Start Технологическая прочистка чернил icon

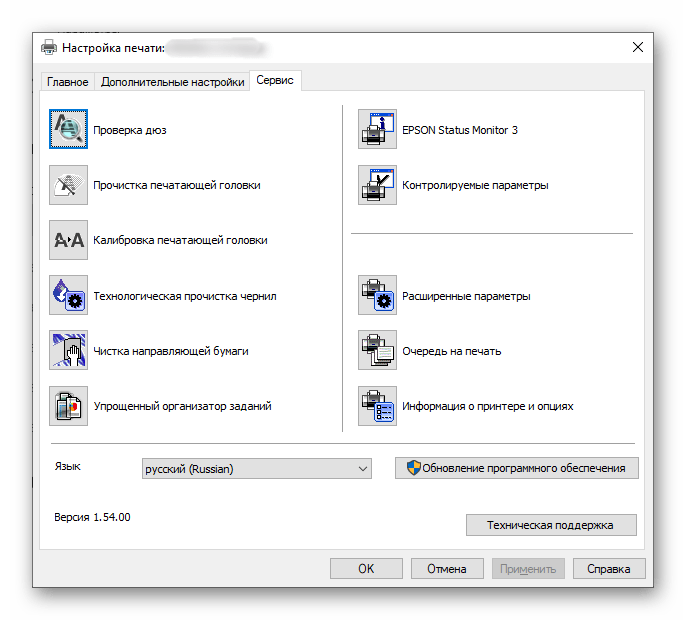pos(68,295)
